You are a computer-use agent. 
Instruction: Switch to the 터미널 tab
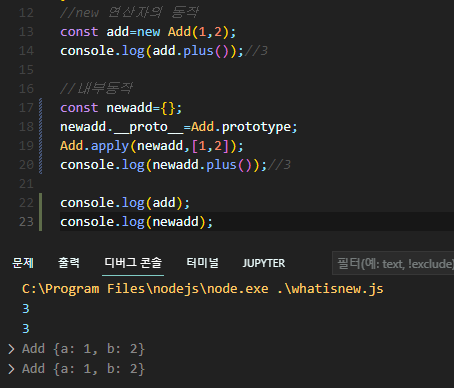(202, 263)
